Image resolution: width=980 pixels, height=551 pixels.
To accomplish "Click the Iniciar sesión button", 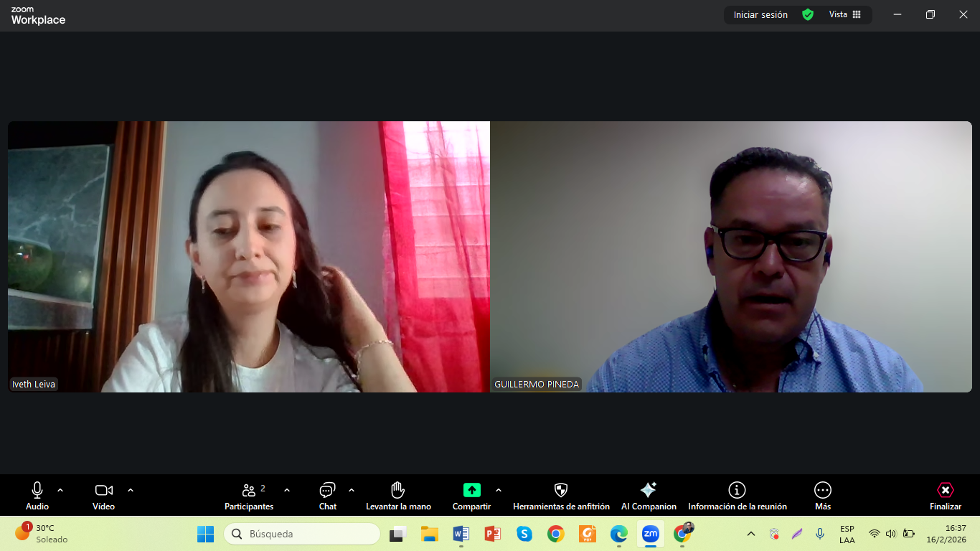I will click(x=760, y=14).
